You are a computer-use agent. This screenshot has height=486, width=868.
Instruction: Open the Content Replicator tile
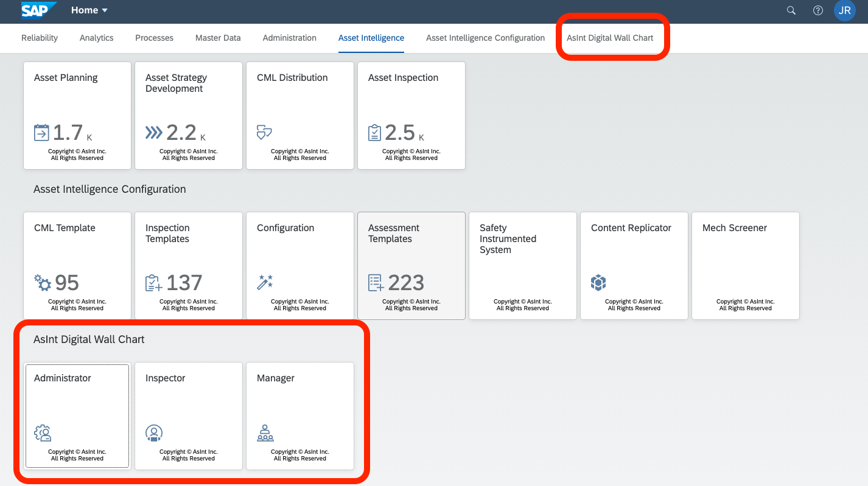coord(634,266)
